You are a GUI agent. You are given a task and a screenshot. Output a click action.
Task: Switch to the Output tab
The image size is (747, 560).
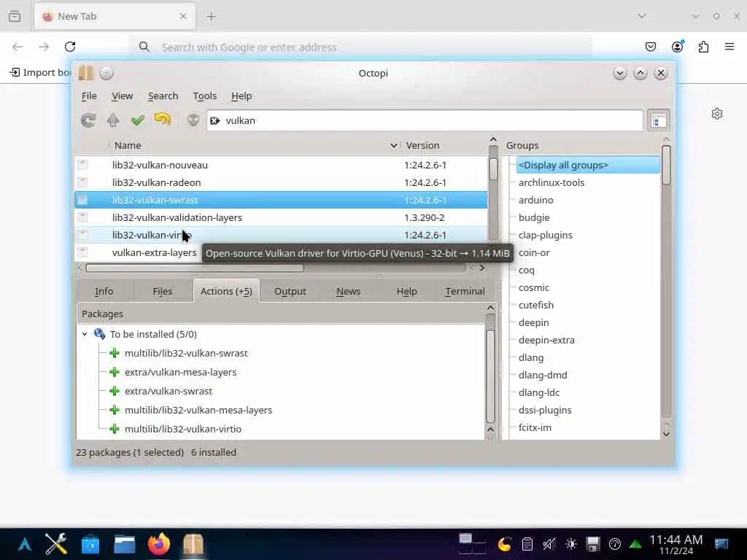point(290,291)
